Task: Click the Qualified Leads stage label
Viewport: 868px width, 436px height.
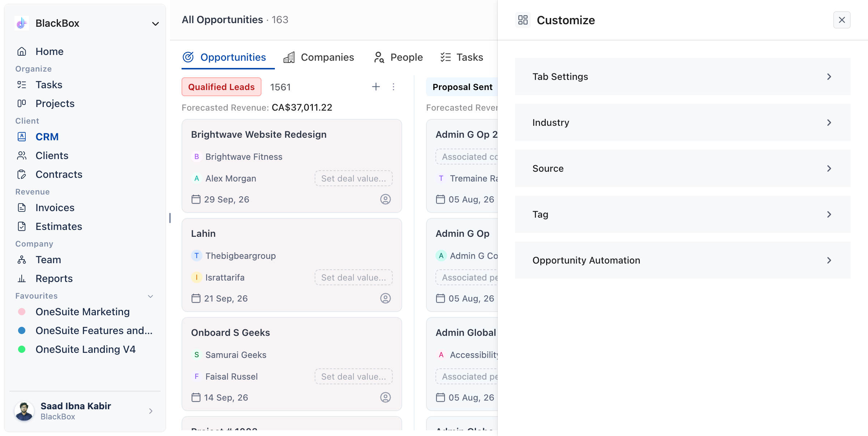Action: [221, 87]
